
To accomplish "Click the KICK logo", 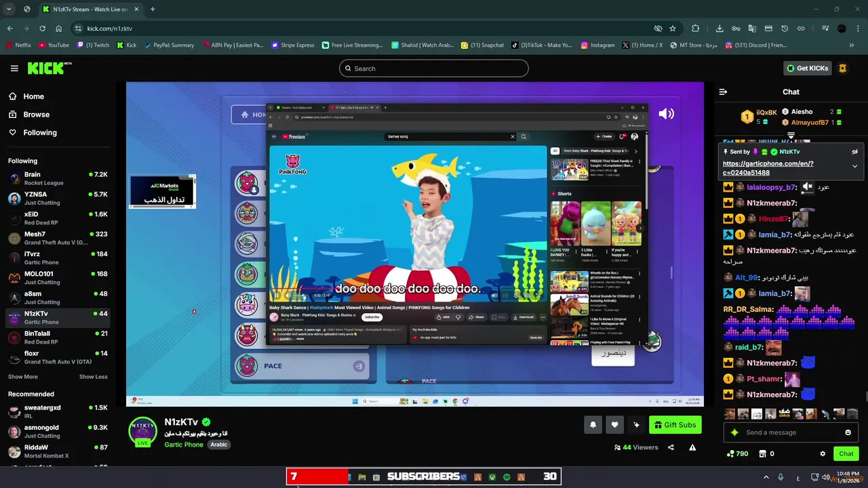I will click(x=49, y=68).
